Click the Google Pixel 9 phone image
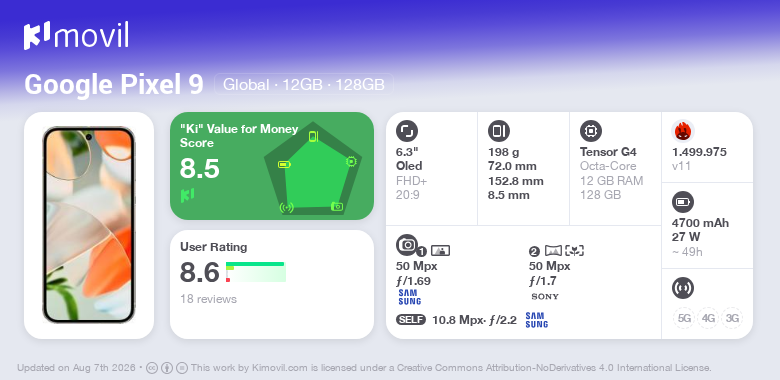The width and height of the screenshot is (780, 380). [89, 225]
